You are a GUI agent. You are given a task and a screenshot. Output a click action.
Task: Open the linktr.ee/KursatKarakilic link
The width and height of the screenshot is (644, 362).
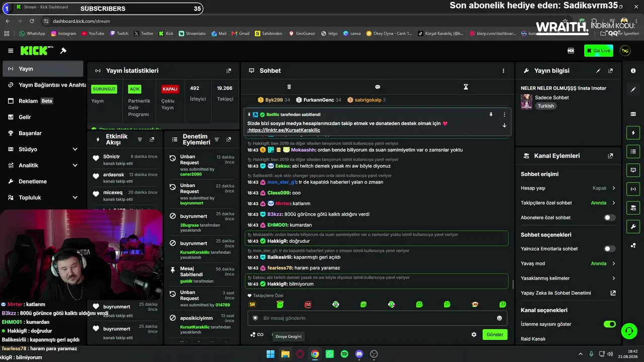(284, 130)
